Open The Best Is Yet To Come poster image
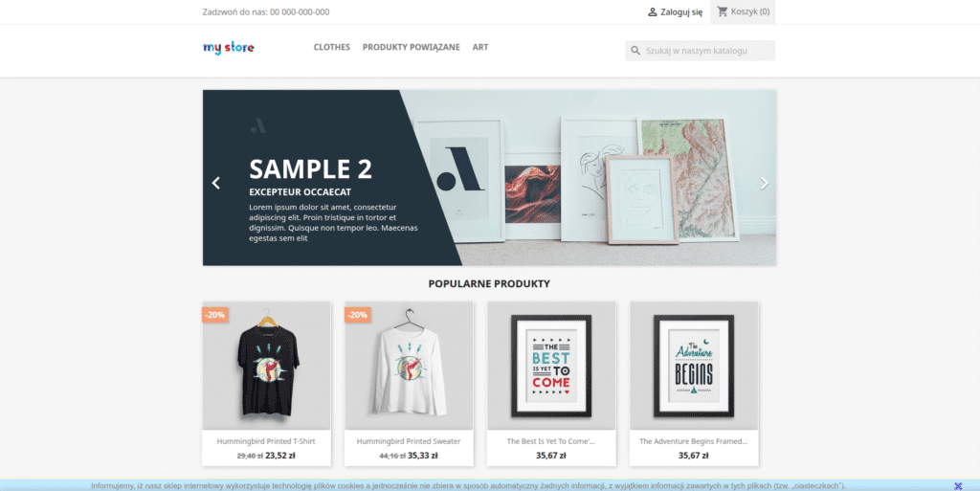This screenshot has width=980, height=491. [x=551, y=366]
